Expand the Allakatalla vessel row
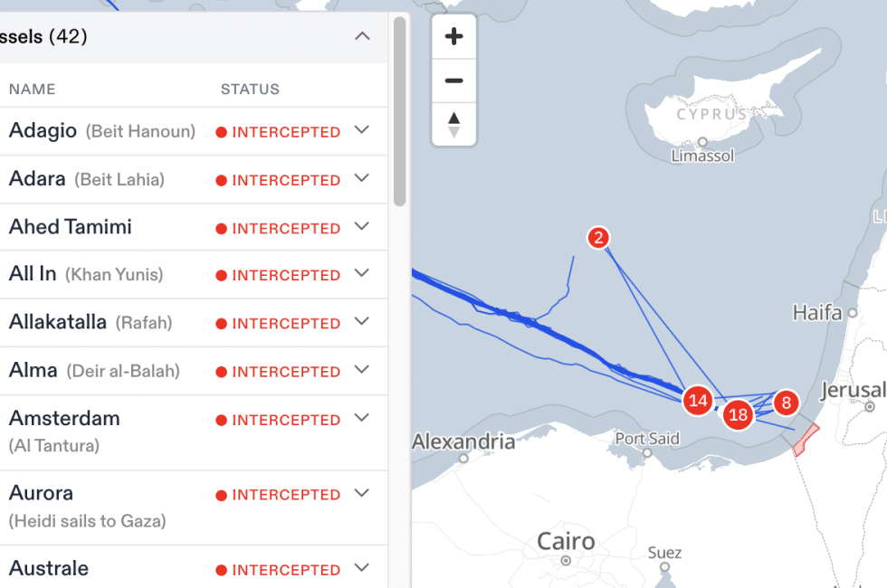 362,321
